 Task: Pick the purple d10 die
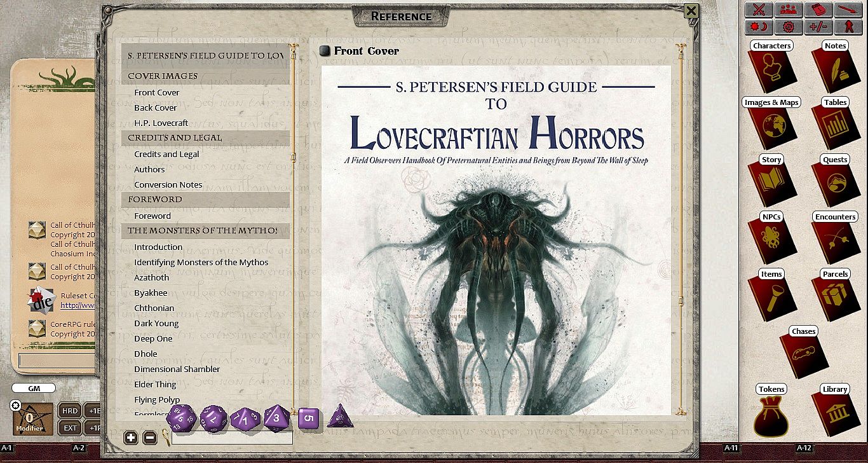tap(244, 419)
